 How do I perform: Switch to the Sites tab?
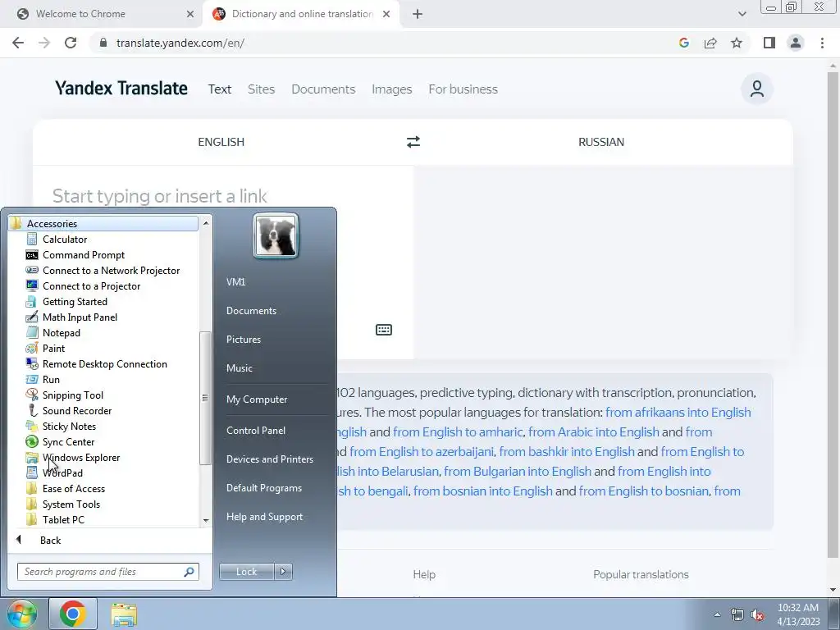261,89
